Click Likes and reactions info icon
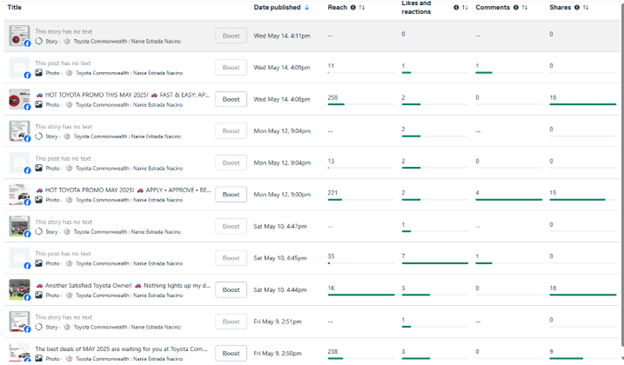 tap(456, 8)
